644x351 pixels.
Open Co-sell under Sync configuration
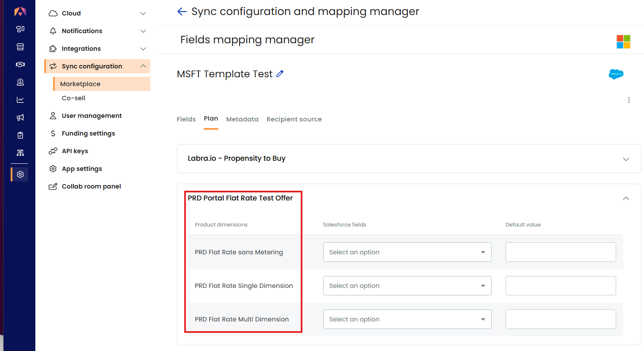73,98
